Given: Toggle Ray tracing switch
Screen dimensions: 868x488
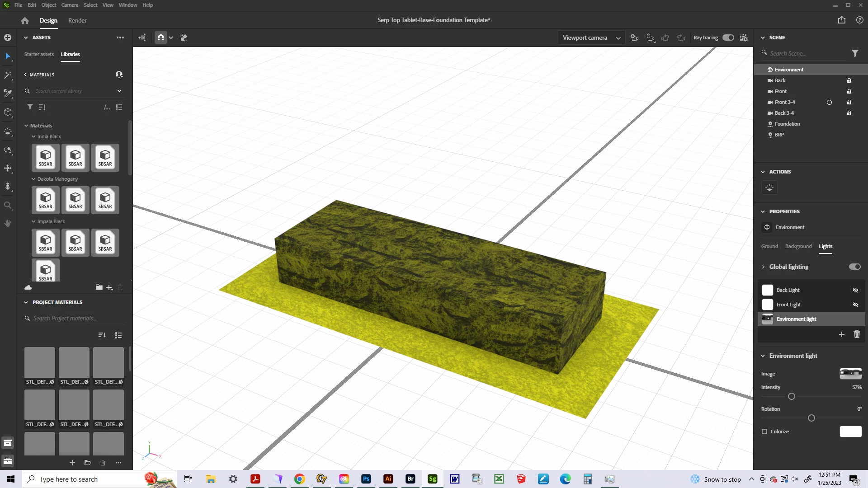Looking at the screenshot, I should click(728, 38).
